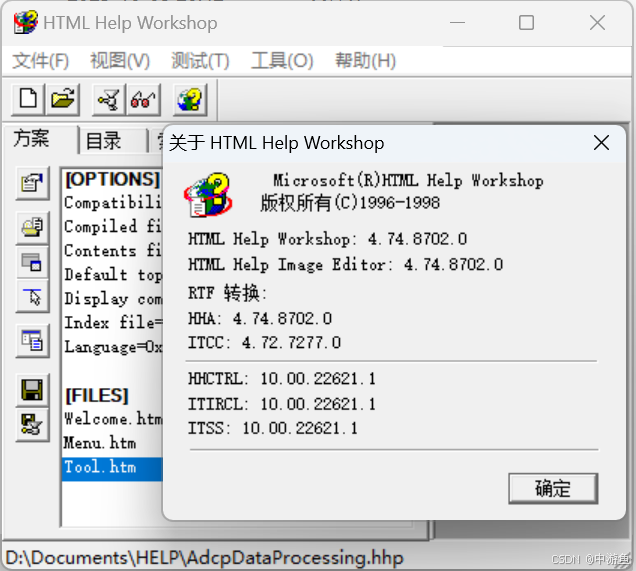Click the Compiled file option line
Viewport: 636px width, 571px height.
pyautogui.click(x=113, y=227)
